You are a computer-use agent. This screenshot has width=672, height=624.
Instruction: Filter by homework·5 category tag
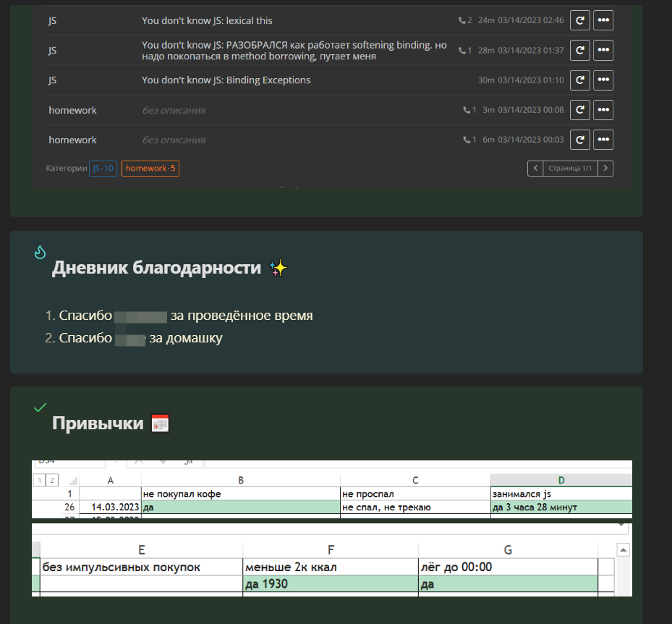[150, 168]
